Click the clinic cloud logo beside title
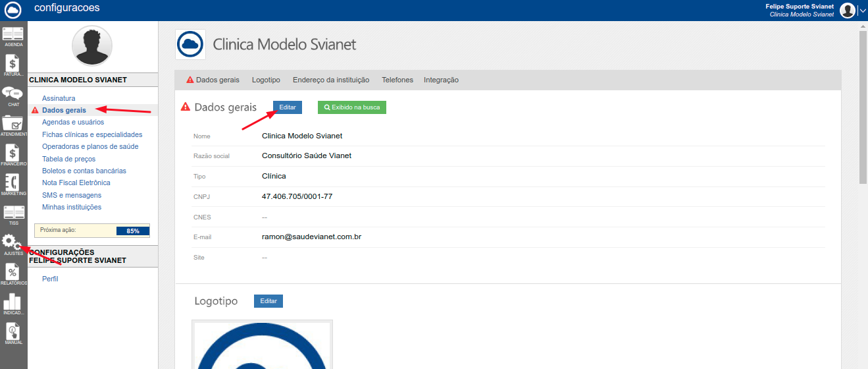 click(191, 44)
